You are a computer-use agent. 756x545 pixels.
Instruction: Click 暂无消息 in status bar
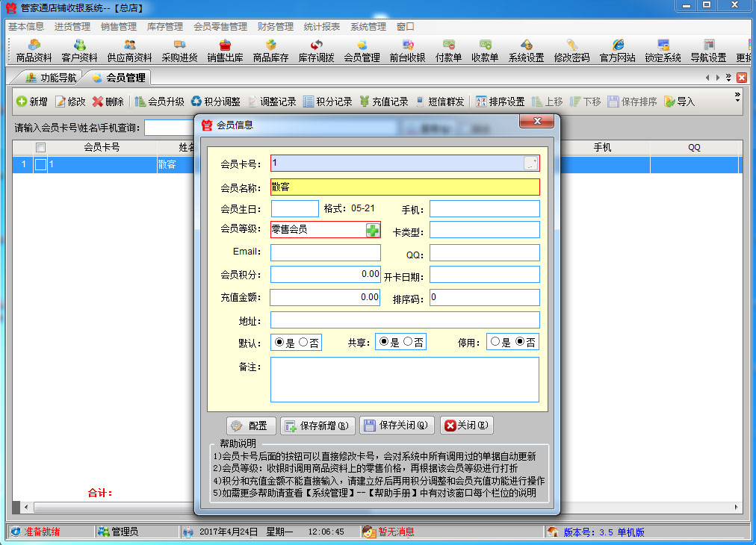pyautogui.click(x=396, y=532)
